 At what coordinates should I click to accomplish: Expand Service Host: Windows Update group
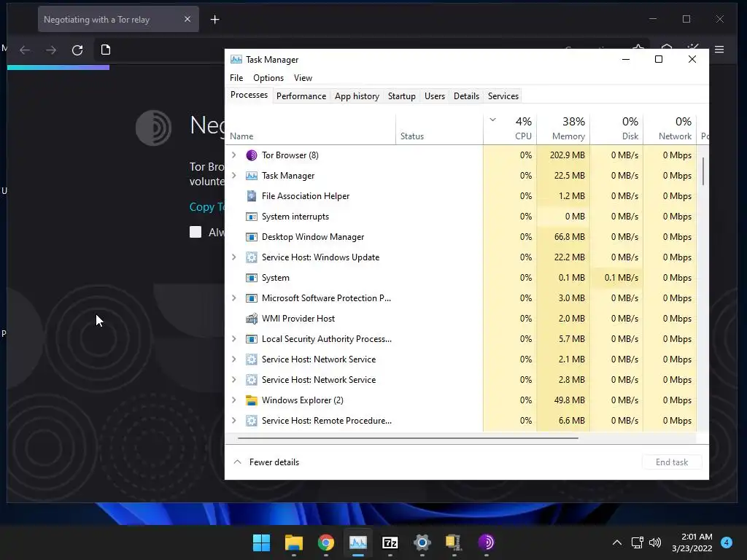pyautogui.click(x=234, y=257)
